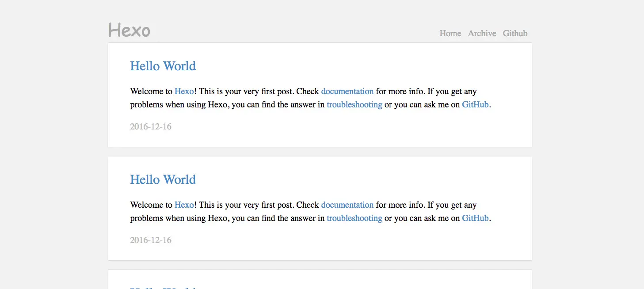The width and height of the screenshot is (644, 289).
Task: Open the Home navigation link
Action: [x=450, y=34]
